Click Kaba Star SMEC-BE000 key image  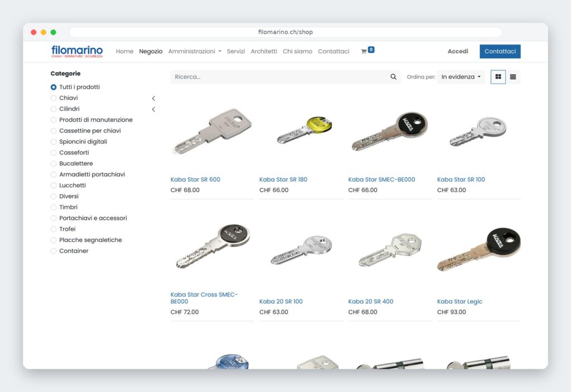tap(389, 131)
